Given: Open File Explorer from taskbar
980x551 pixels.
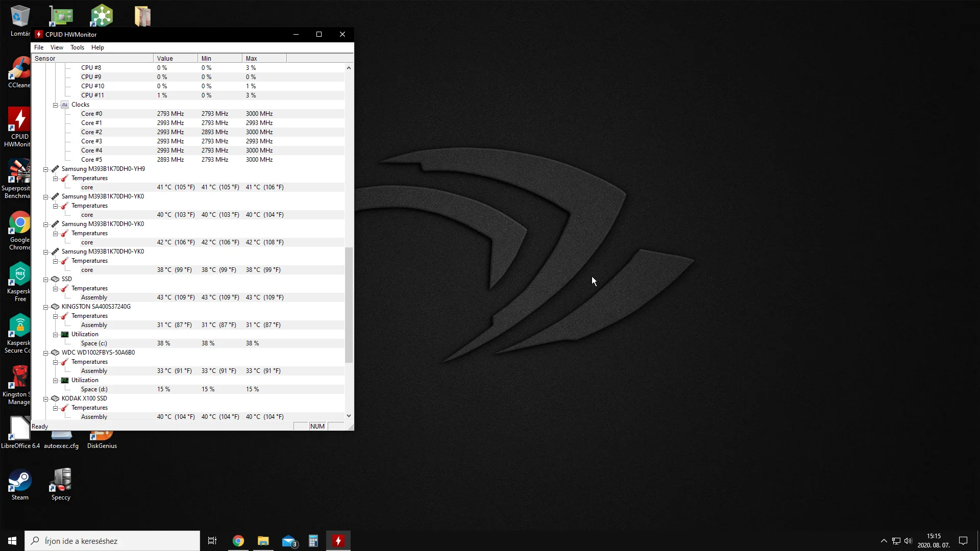Looking at the screenshot, I should pos(263,541).
